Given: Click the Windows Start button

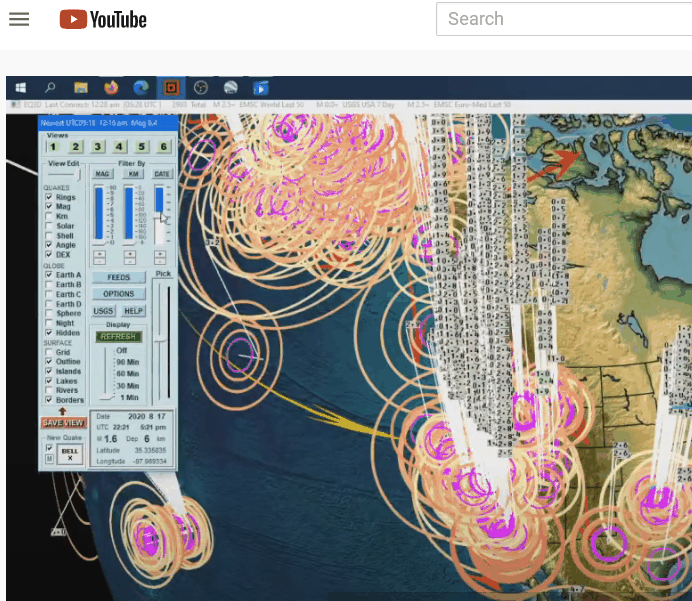Looking at the screenshot, I should click(21, 87).
